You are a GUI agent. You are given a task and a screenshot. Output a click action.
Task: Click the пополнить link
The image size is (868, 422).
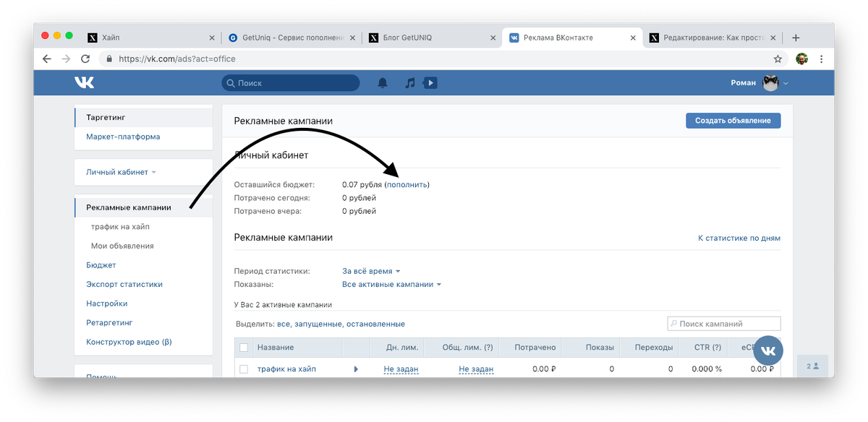click(x=407, y=185)
